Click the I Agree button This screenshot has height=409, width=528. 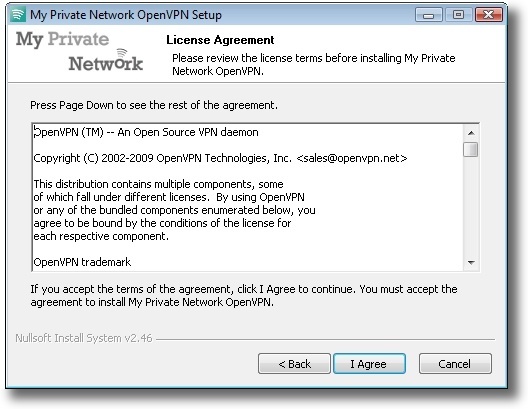pyautogui.click(x=369, y=364)
